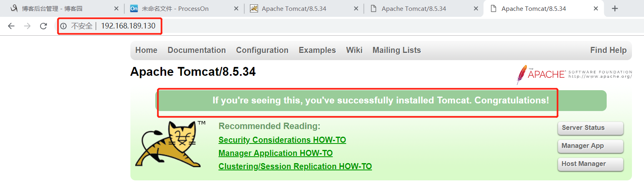This screenshot has width=644, height=190.
Task: Go to the Examples page
Action: [x=317, y=50]
